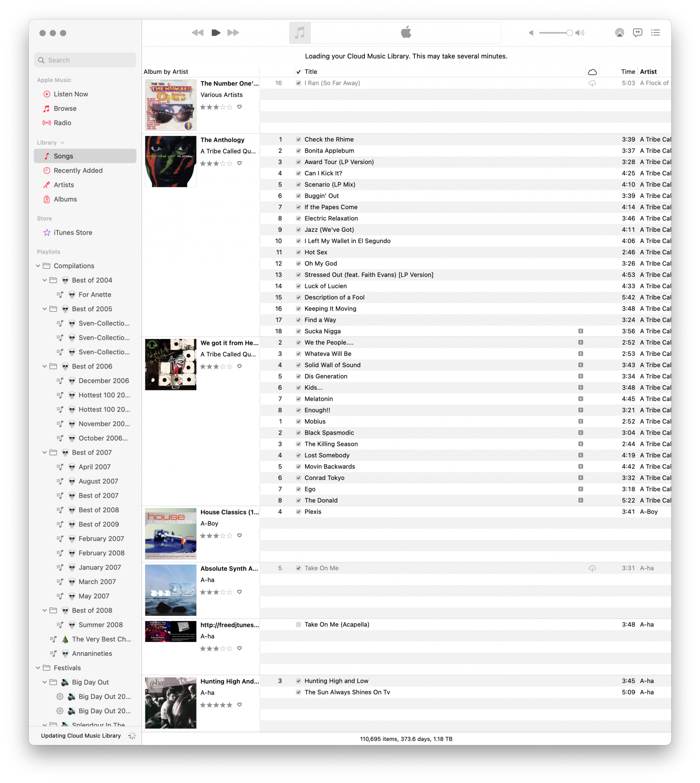The image size is (700, 783).
Task: Sort by the Time column header
Action: (628, 72)
